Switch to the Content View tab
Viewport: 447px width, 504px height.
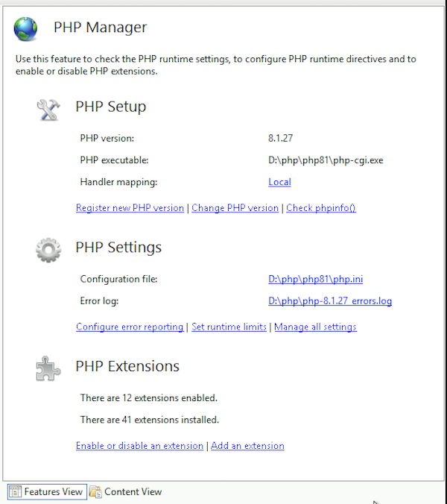(x=133, y=491)
